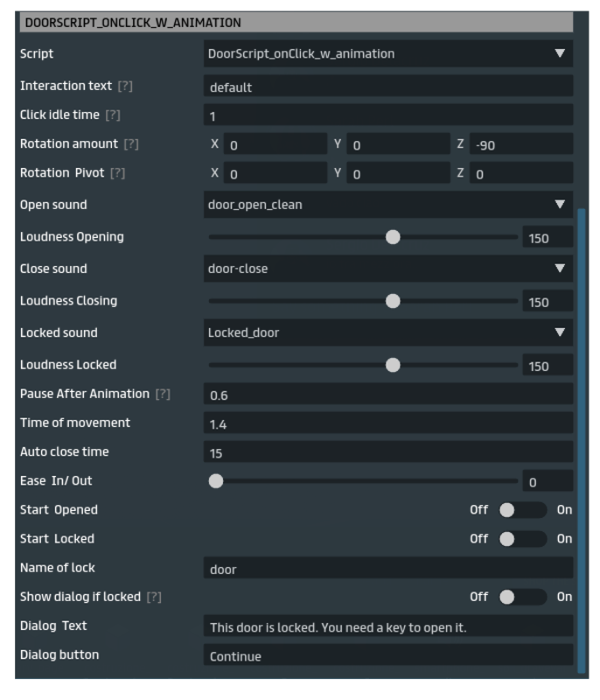Click the vertical scrollbar on the right
Screen dimensions: 600x700
tap(582, 437)
